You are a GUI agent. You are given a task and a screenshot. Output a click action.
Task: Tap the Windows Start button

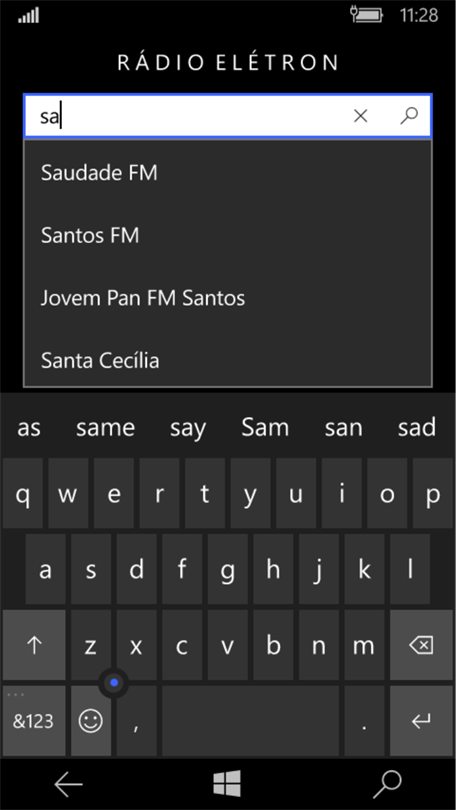pos(227,784)
